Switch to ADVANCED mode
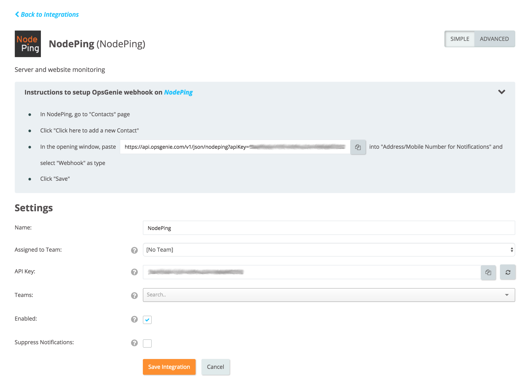The height and width of the screenshot is (392, 532). [x=494, y=39]
